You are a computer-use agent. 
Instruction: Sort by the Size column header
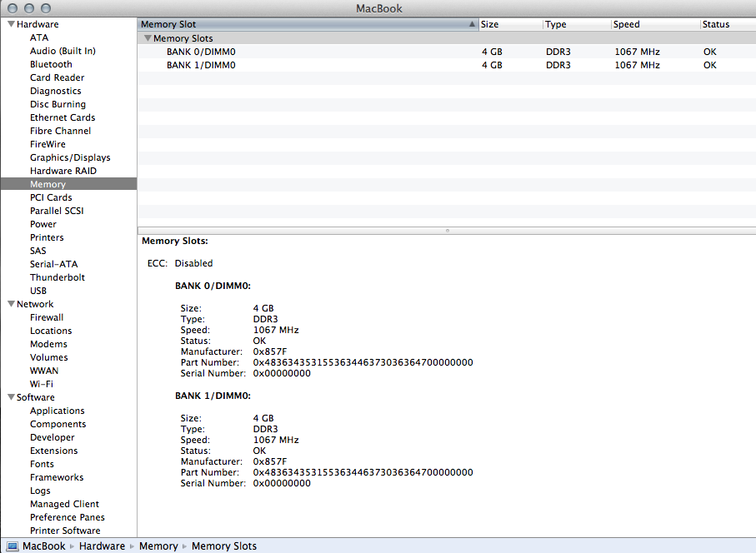click(510, 24)
